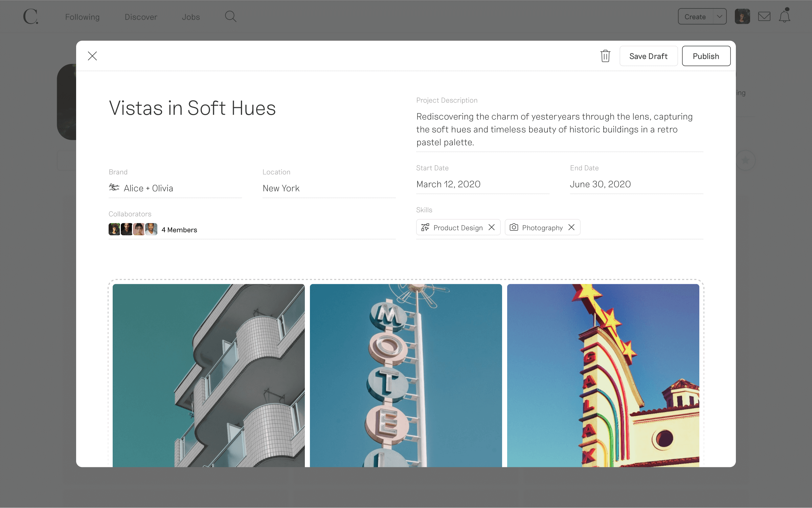Open the Discover menu item

click(141, 17)
